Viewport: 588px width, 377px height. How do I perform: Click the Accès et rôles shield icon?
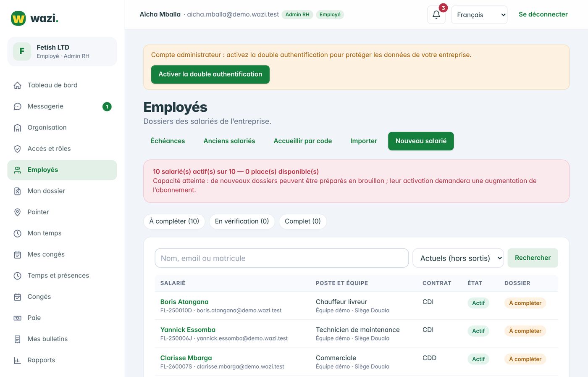coord(17,149)
